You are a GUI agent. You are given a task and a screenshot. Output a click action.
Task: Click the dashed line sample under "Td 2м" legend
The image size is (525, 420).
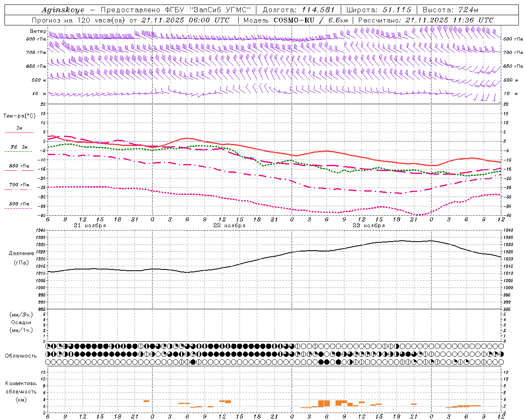[19, 151]
